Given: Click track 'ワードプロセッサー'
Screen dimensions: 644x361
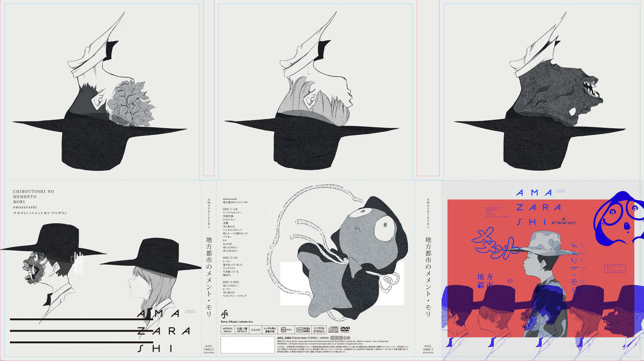Looking at the screenshot, I should pos(232,213).
